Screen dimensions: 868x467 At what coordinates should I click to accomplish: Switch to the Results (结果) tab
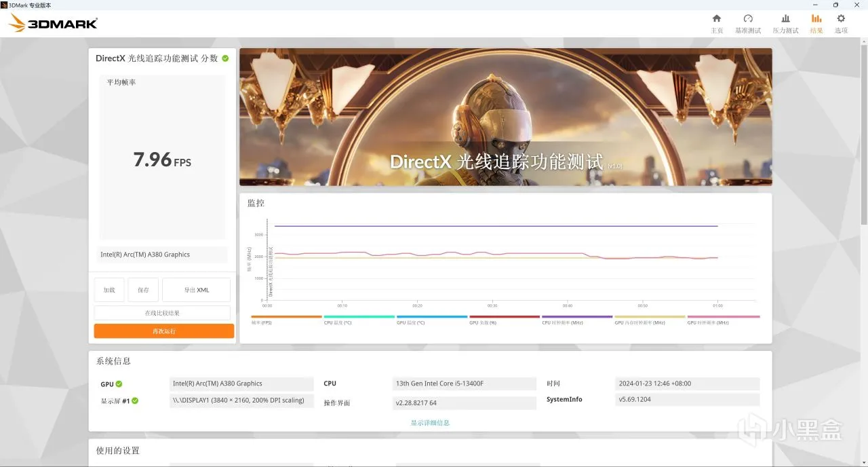pyautogui.click(x=816, y=23)
